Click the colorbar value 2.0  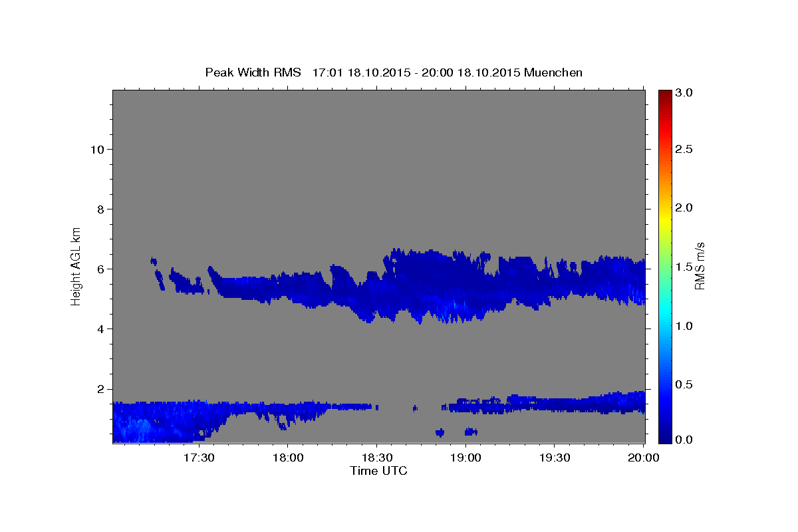[x=684, y=207]
